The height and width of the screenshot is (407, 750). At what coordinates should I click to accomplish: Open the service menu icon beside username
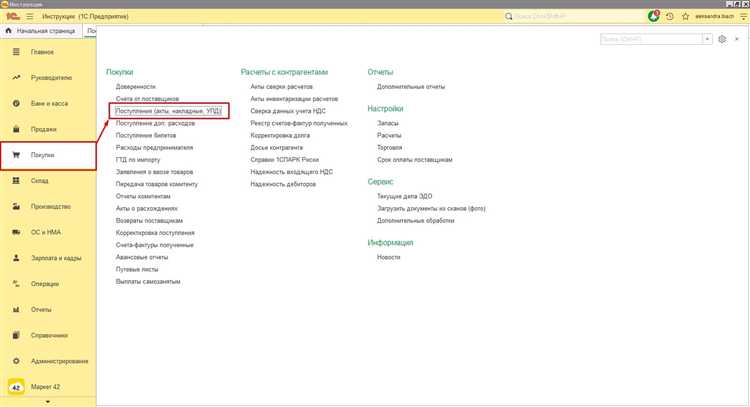coord(744,16)
